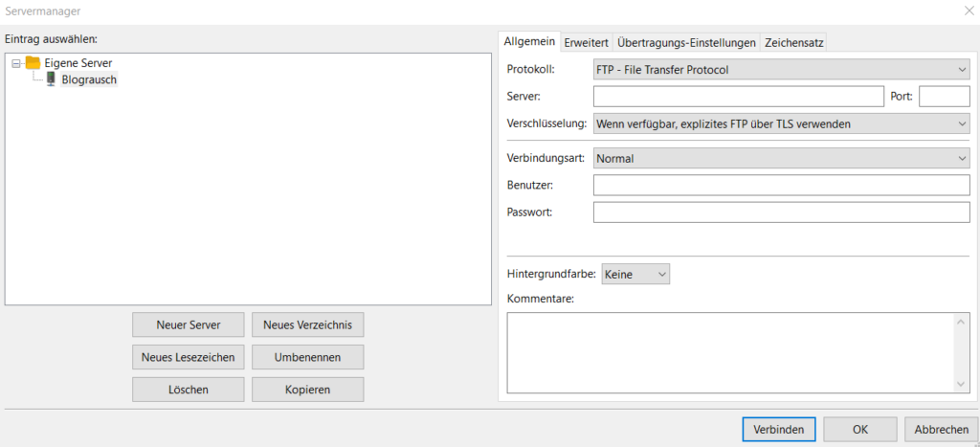Click into the Server input field

[738, 97]
